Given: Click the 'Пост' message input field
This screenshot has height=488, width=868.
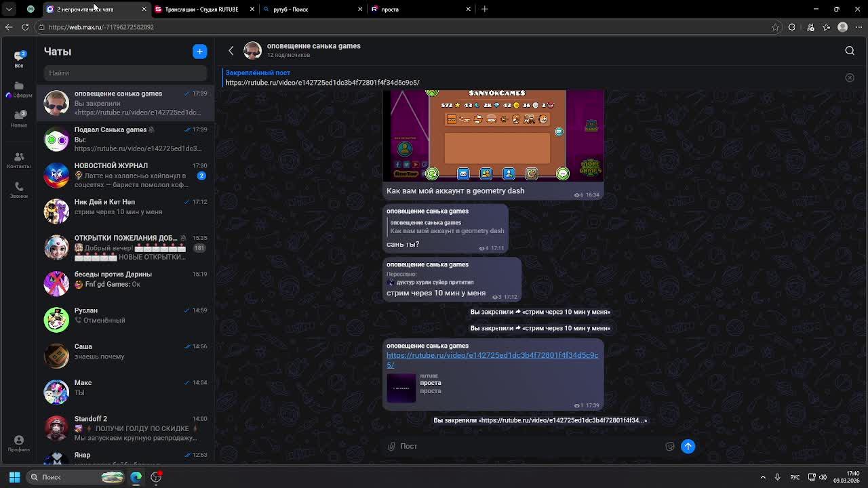Looking at the screenshot, I should 529,446.
